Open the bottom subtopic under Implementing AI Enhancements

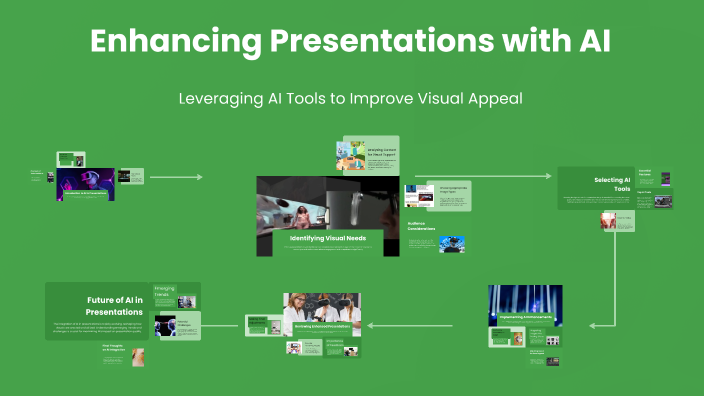coord(545,358)
